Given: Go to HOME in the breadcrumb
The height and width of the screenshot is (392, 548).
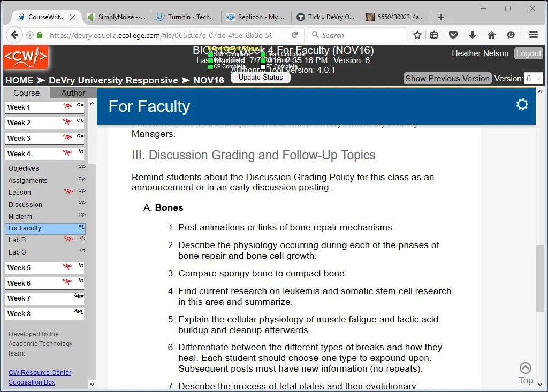Looking at the screenshot, I should [19, 80].
